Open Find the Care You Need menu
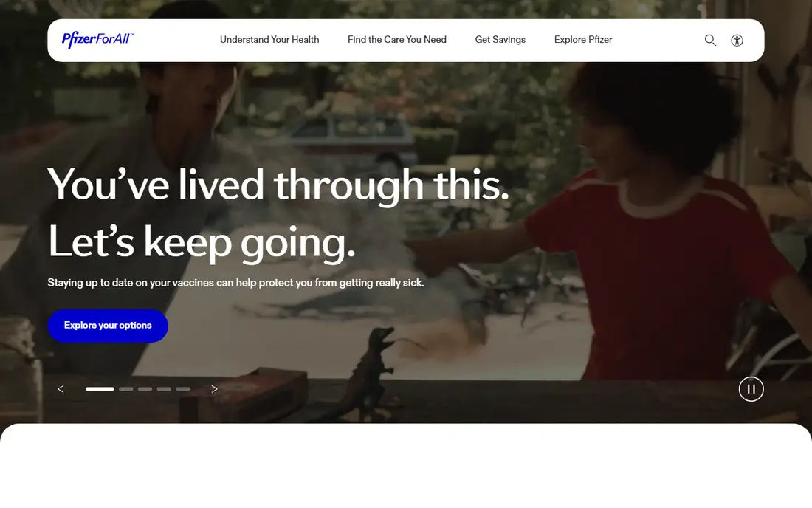This screenshot has width=812, height=508. pos(396,40)
